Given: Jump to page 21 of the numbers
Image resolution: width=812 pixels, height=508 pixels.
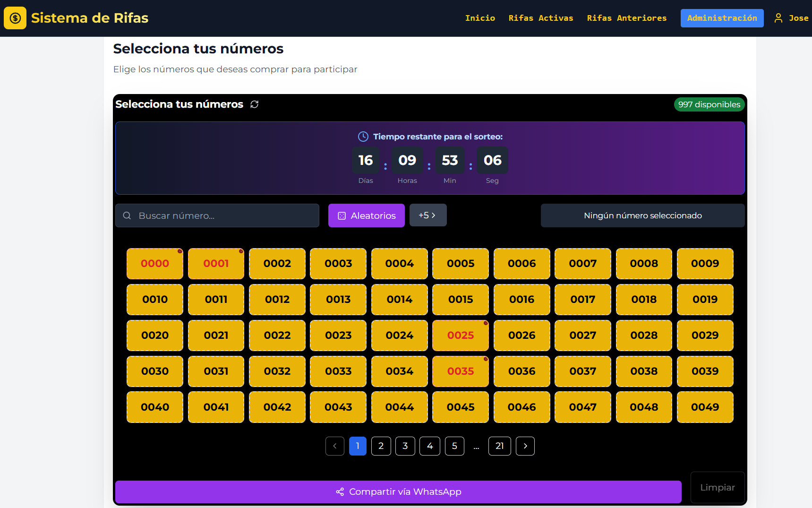Looking at the screenshot, I should coord(499,446).
